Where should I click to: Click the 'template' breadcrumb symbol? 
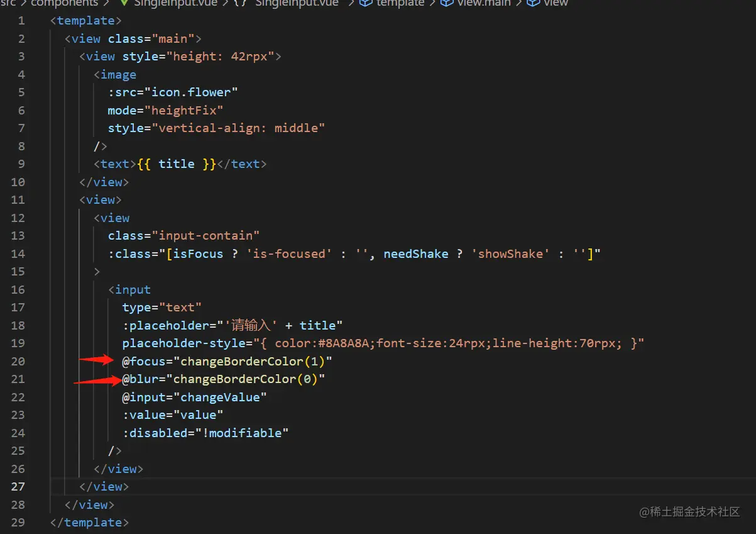[402, 3]
